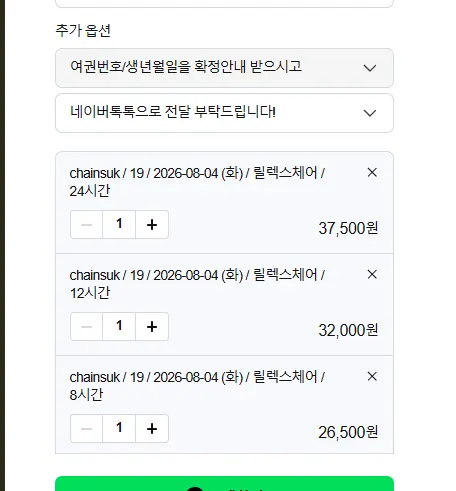The width and height of the screenshot is (456, 491).
Task: Increase quantity of 24시간 option
Action: pyautogui.click(x=152, y=224)
